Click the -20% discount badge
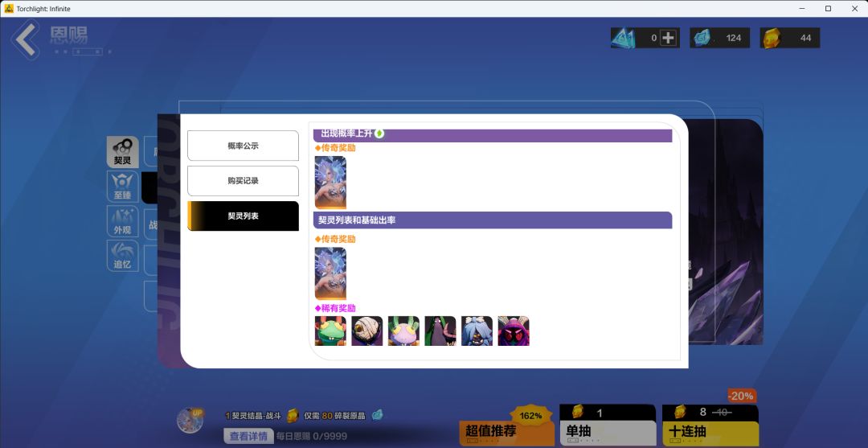Viewport: 868px width, 448px height. coord(741,396)
